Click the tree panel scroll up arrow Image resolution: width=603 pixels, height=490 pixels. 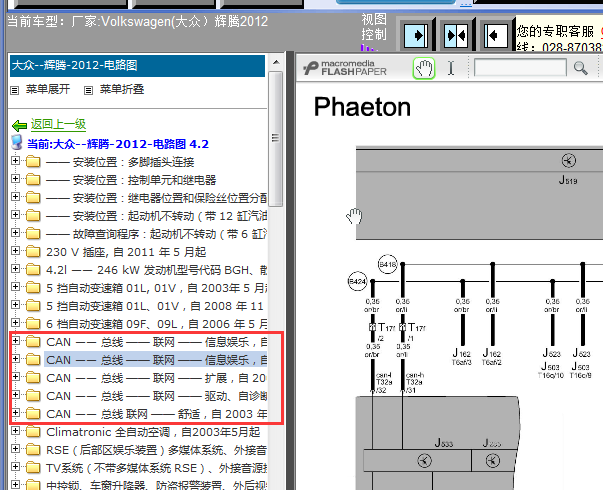(x=275, y=62)
